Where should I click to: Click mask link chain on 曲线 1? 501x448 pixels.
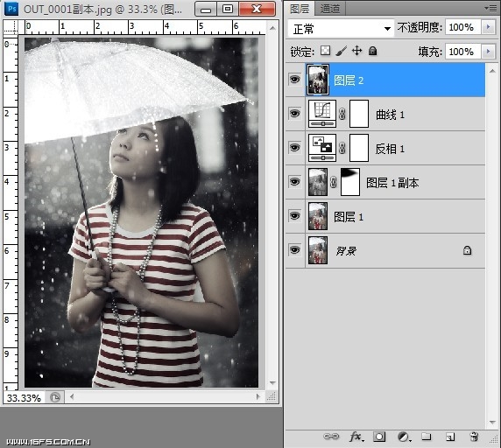[342, 114]
